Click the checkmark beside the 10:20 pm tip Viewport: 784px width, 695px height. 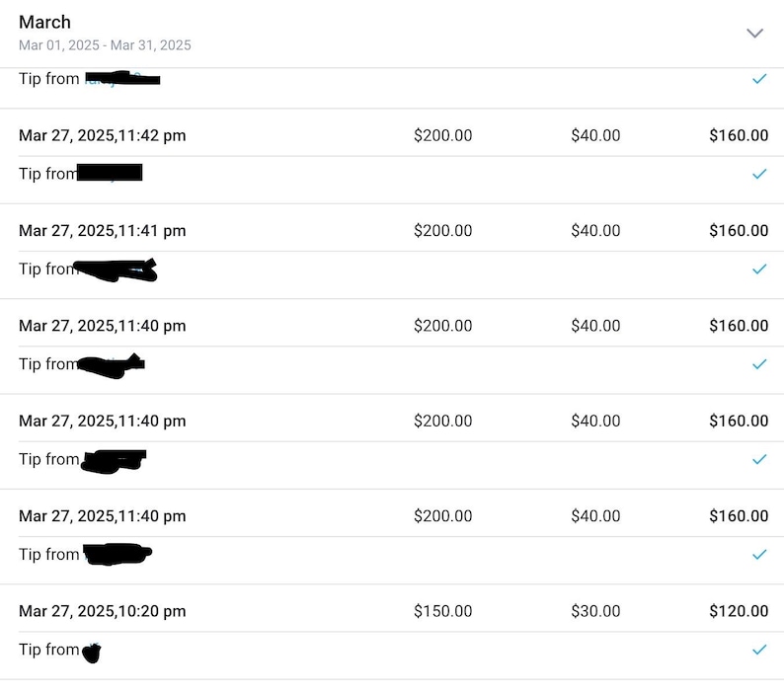click(x=759, y=650)
